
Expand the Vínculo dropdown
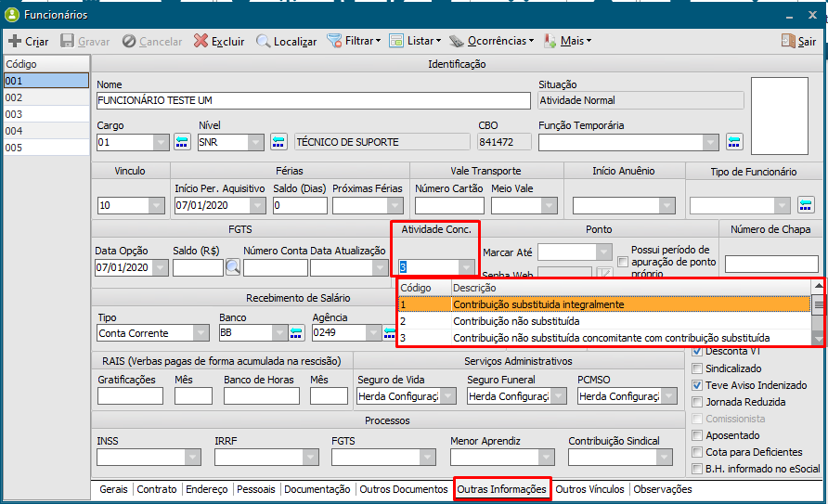coord(157,206)
